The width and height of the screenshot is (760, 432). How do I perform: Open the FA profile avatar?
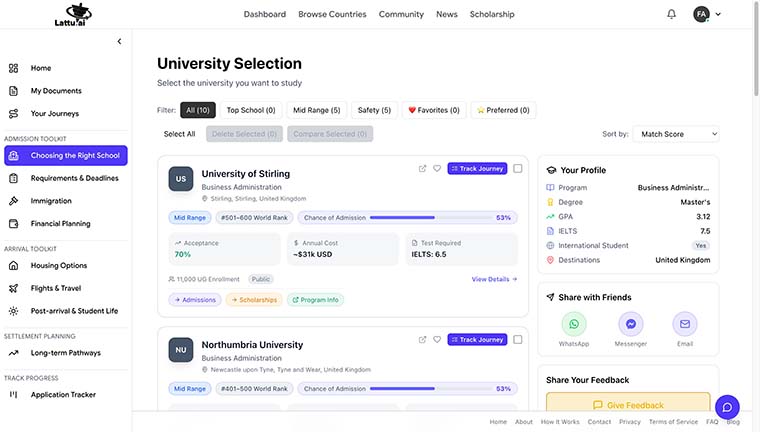701,14
